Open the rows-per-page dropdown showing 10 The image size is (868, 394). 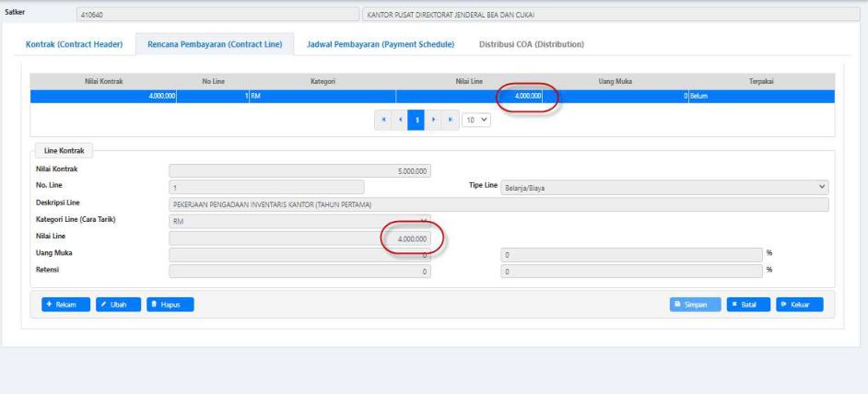pyautogui.click(x=477, y=120)
